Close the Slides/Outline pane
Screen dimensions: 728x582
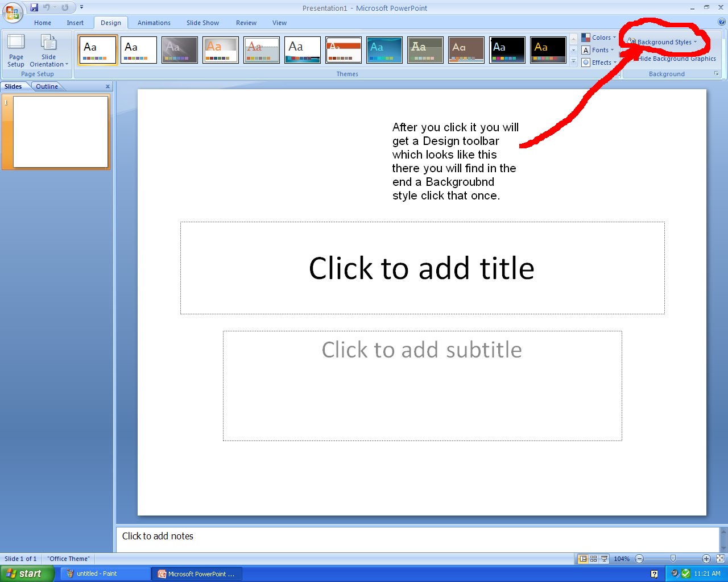[107, 86]
